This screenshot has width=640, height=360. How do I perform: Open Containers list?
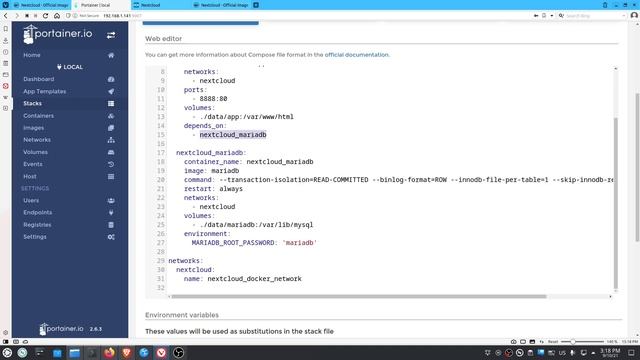38,116
